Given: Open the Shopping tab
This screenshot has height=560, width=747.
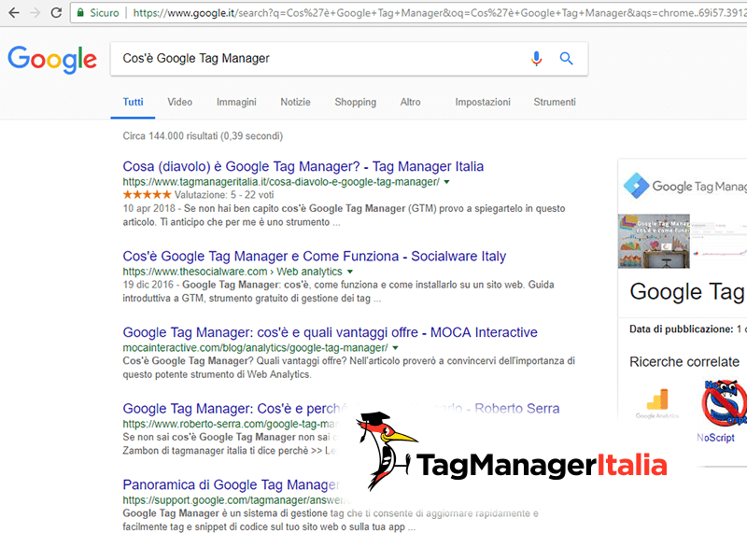Looking at the screenshot, I should click(356, 102).
